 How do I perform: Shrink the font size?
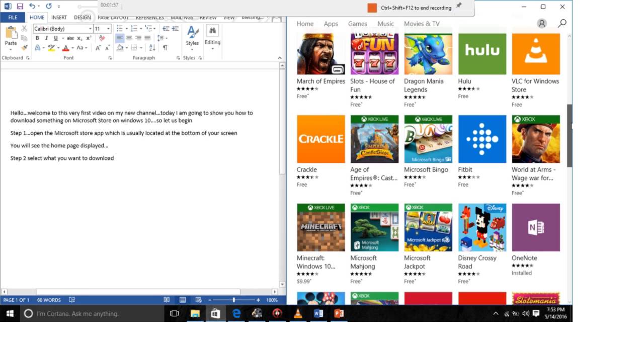(107, 48)
